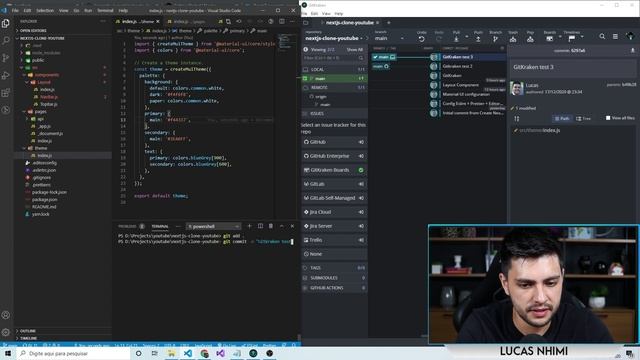Kill the VS Code terminal with trash icon
This screenshot has width=640, height=360.
(x=271, y=226)
